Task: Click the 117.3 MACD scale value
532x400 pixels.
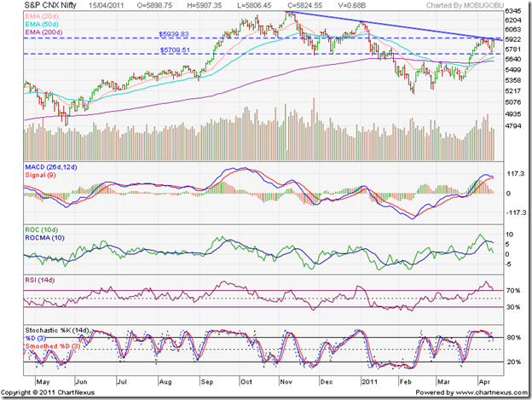Action: click(x=515, y=174)
